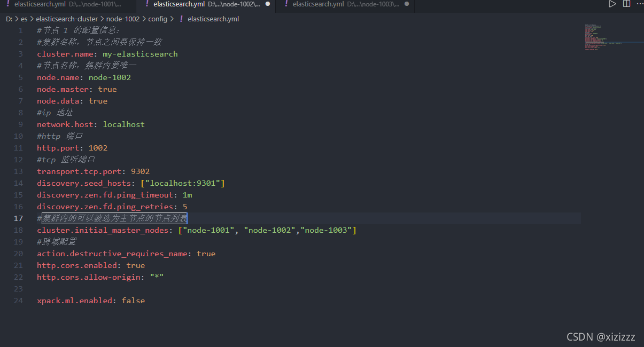Click the #ip comment on line 8

[55, 113]
